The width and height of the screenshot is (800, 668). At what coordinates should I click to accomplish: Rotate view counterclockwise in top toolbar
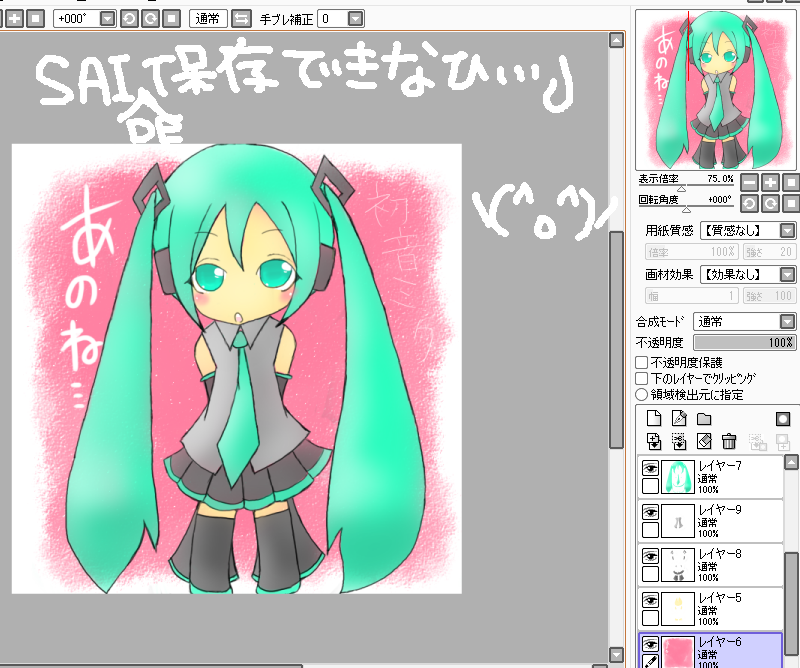129,19
